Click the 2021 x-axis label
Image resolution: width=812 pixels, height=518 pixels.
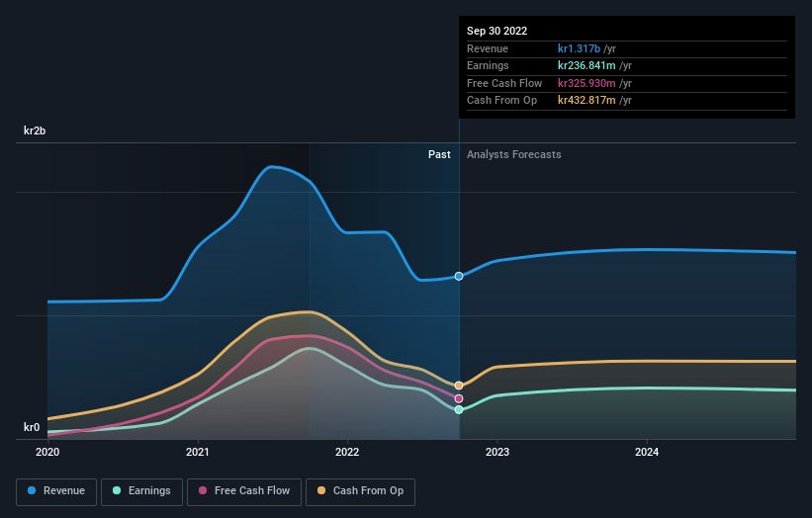click(x=197, y=453)
